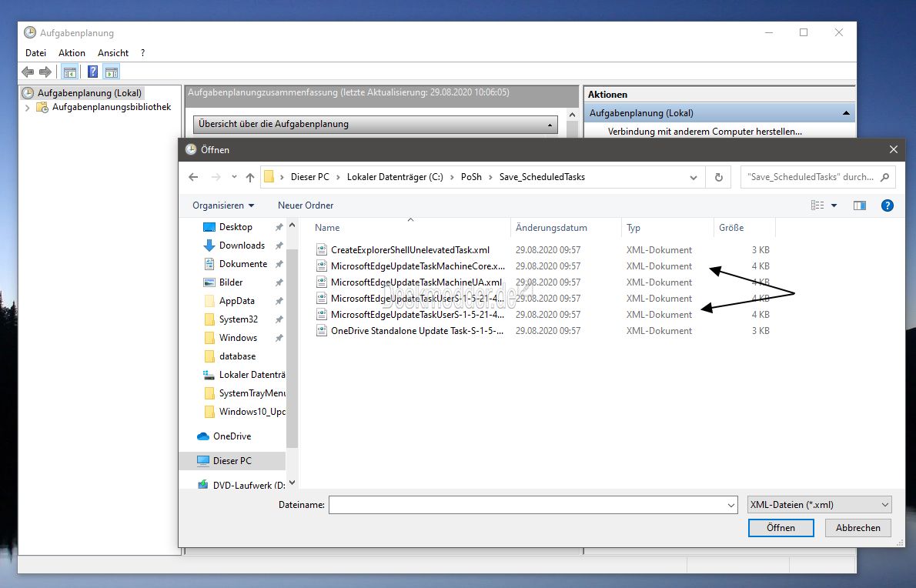The width and height of the screenshot is (916, 588).
Task: Click the Downloads icon in navigation pane
Action: click(x=209, y=246)
